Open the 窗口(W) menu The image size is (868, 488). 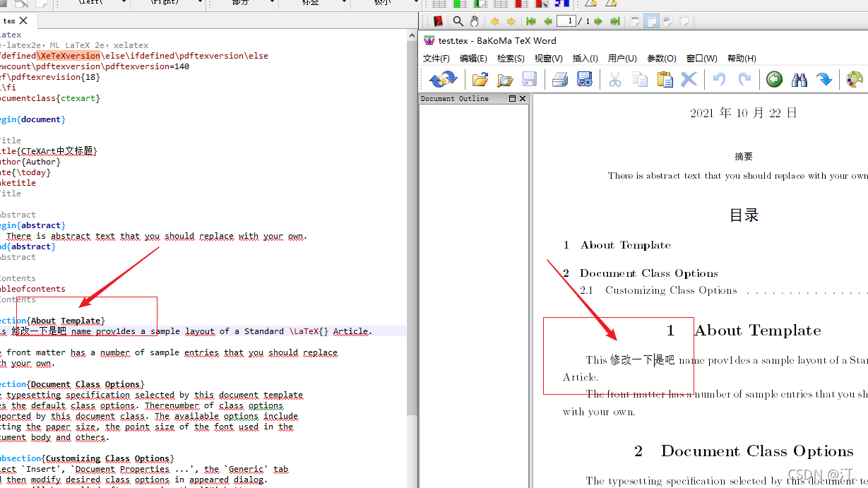pyautogui.click(x=701, y=59)
